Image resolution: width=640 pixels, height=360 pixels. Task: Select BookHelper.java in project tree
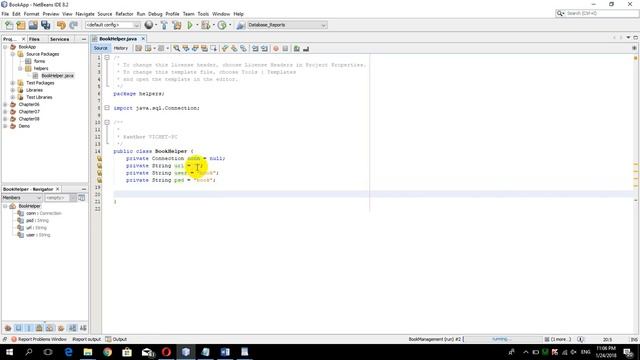click(x=58, y=76)
